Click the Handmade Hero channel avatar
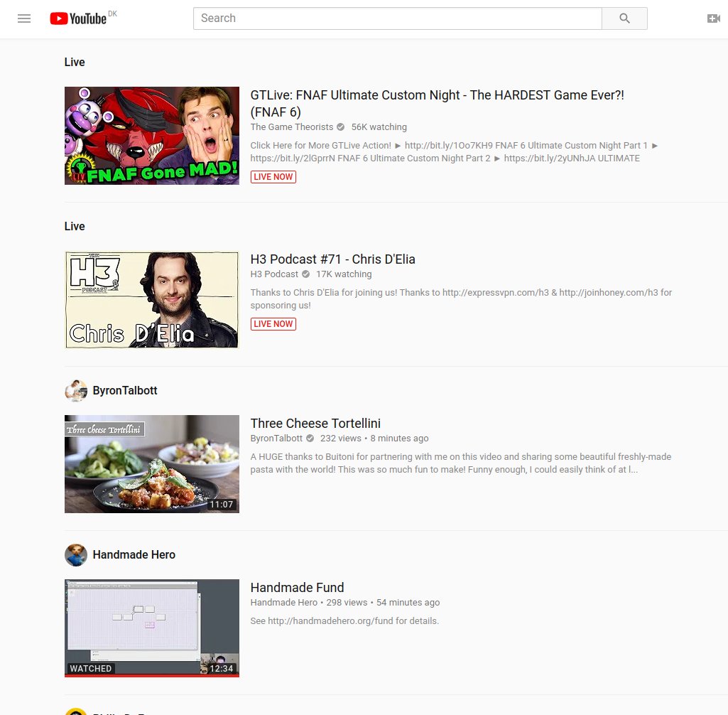This screenshot has height=715, width=728. pyautogui.click(x=76, y=554)
